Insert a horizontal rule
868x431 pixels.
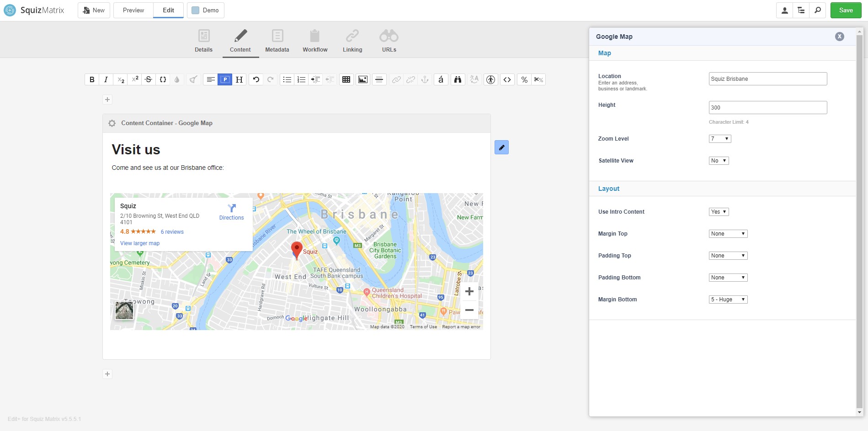click(x=379, y=79)
